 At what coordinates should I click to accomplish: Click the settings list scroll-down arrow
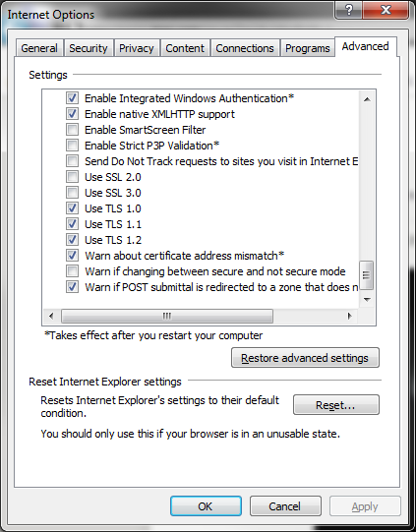coord(367,299)
